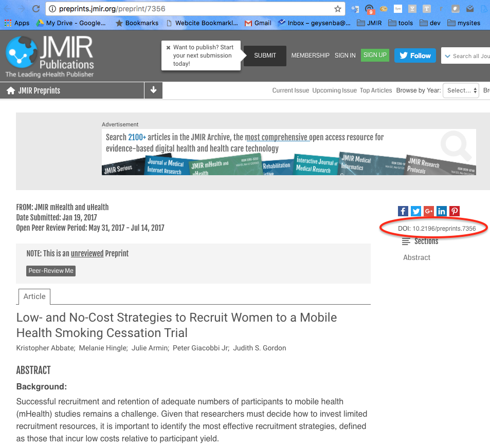Follow JMIR on Twitter button
The width and height of the screenshot is (490, 448).
[415, 55]
